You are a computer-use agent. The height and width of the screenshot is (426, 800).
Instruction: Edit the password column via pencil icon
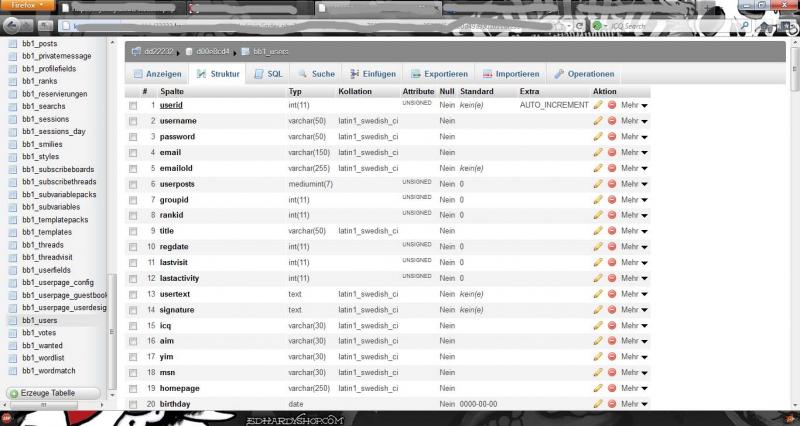tap(598, 136)
